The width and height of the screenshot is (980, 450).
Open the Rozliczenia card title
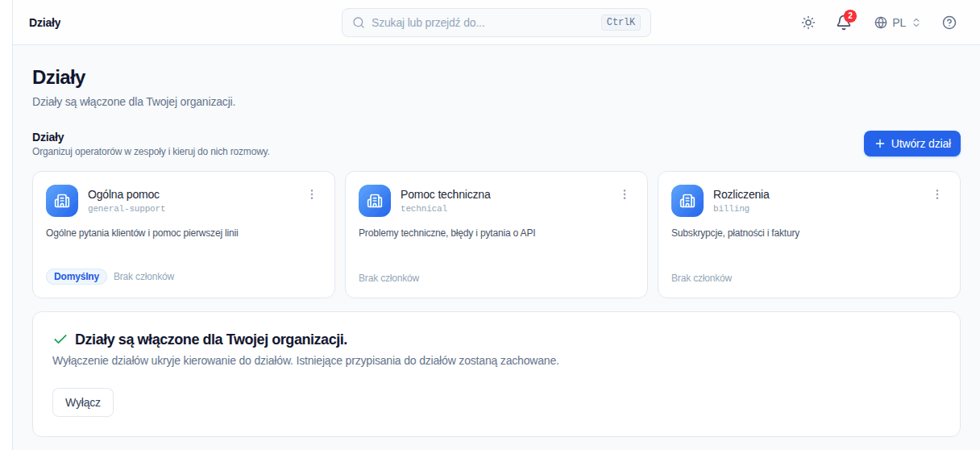click(x=741, y=194)
